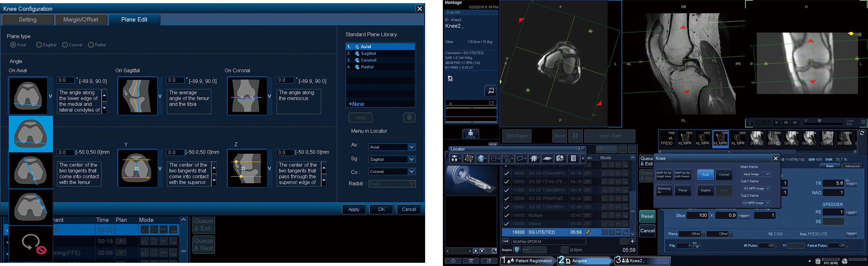
Task: Click the plus add-sequence icon
Action: coord(632,242)
